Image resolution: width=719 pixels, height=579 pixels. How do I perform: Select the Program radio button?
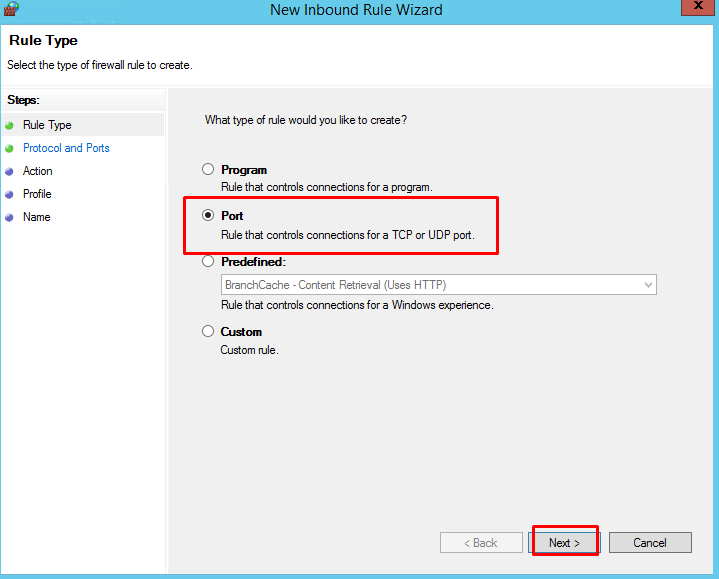(208, 169)
